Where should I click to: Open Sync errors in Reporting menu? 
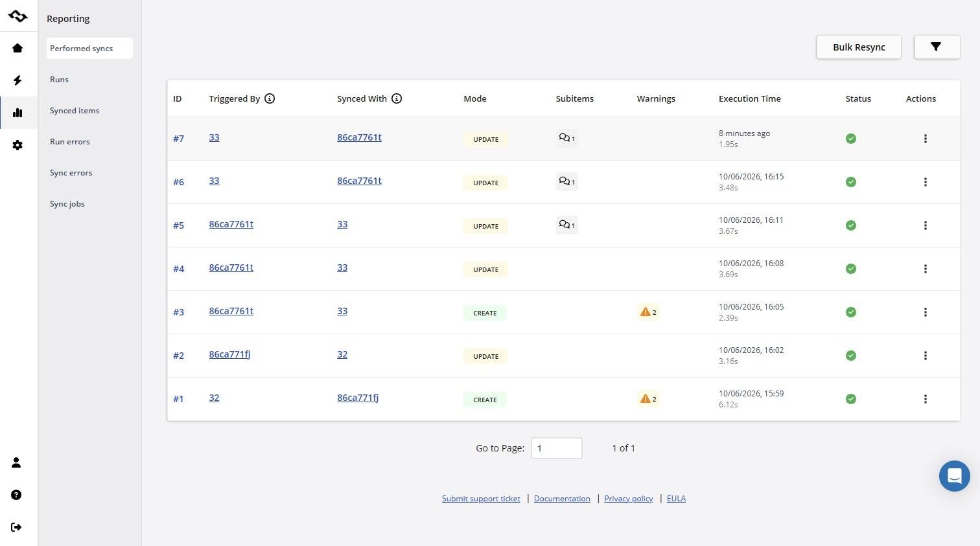[71, 173]
